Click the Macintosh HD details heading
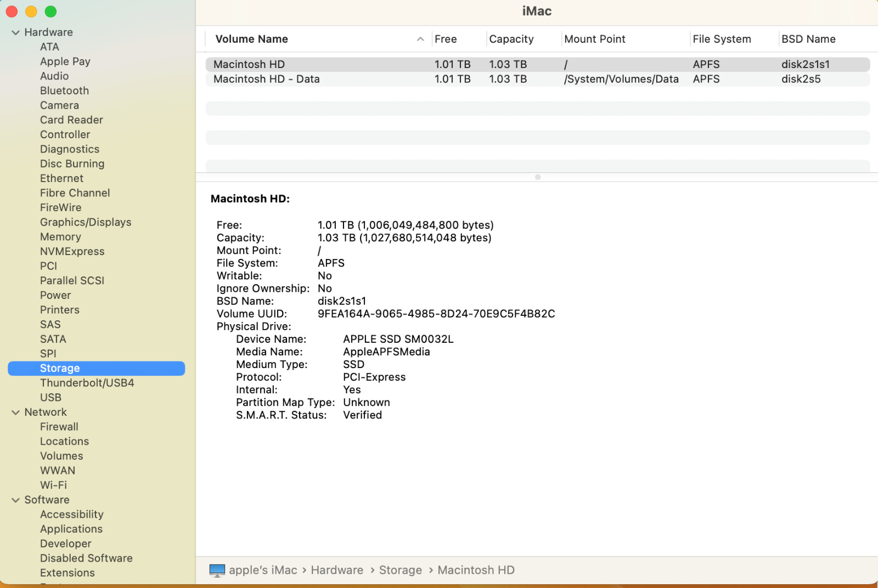Screen dimensions: 878x588 pyautogui.click(x=250, y=199)
